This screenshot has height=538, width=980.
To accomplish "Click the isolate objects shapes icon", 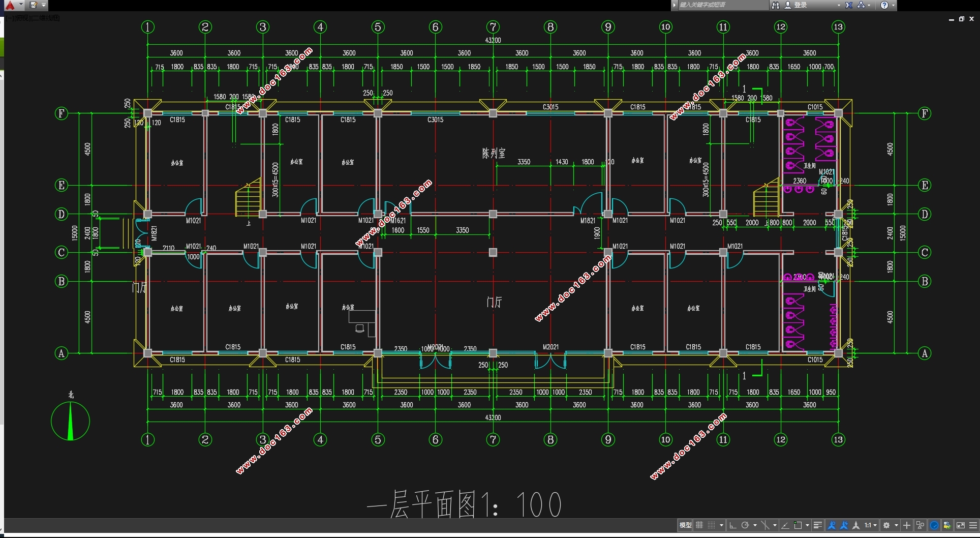I will pos(920,525).
